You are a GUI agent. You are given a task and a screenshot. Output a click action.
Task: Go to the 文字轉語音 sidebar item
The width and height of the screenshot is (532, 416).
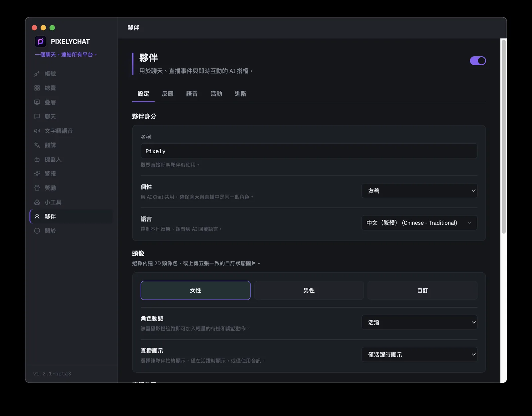[x=71, y=131]
